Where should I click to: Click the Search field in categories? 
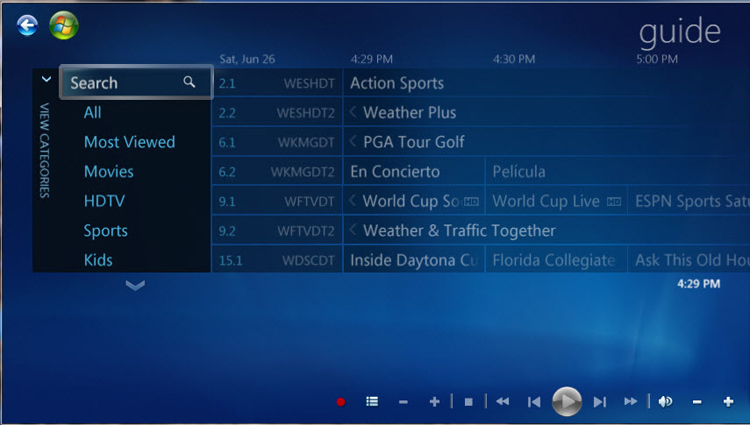(x=135, y=83)
